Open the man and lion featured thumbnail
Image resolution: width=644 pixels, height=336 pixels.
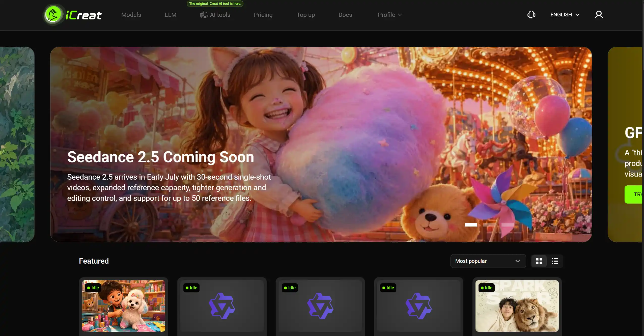[517, 306]
